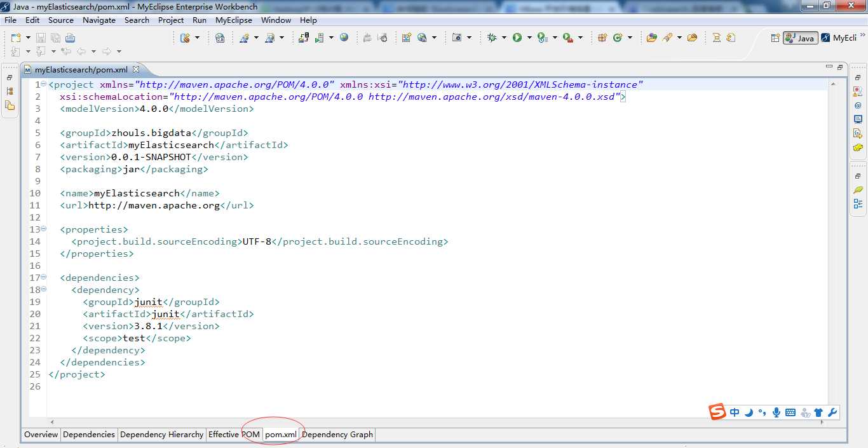Viewport: 868px width, 448px height.
Task: Open the Project menu
Action: pyautogui.click(x=171, y=20)
